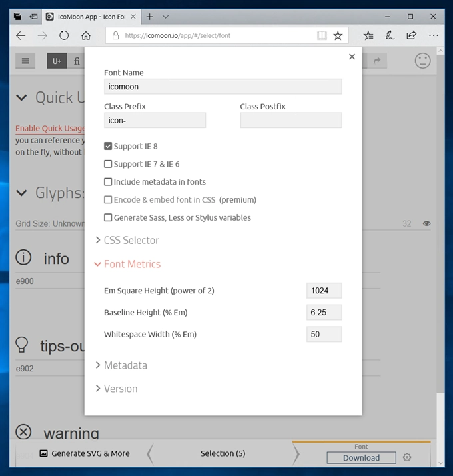Click the share icon in Edge

point(412,35)
